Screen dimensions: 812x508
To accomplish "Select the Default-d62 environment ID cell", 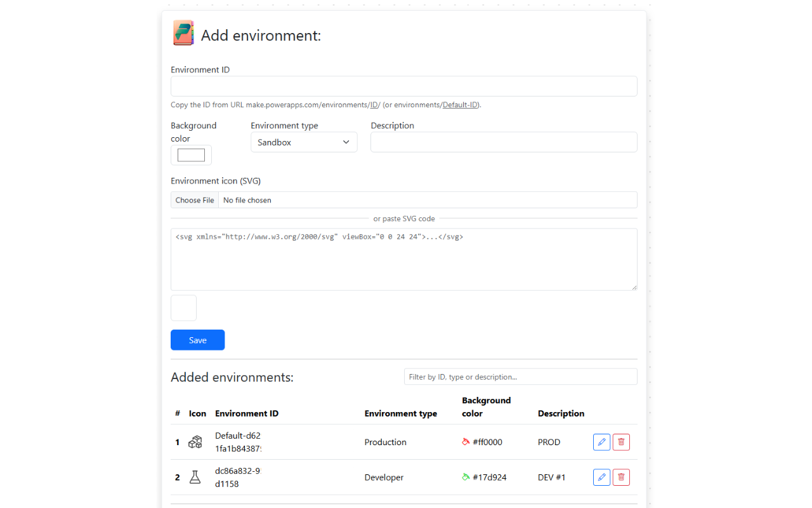I will pos(239,442).
